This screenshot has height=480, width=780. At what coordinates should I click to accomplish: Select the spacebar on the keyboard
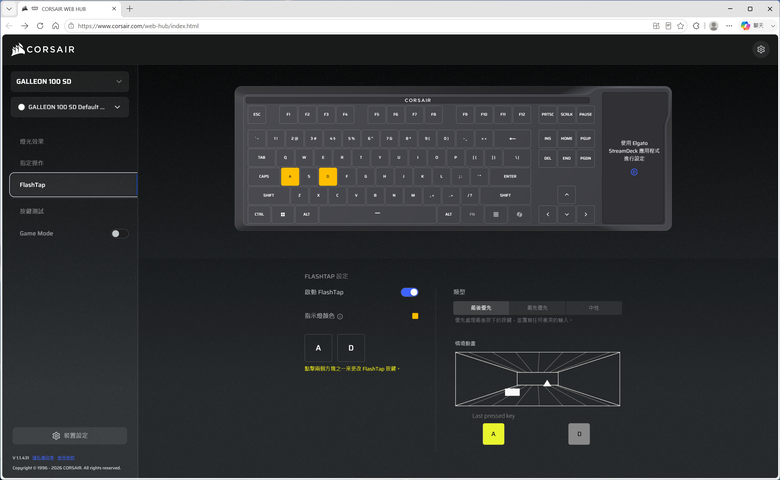point(378,214)
